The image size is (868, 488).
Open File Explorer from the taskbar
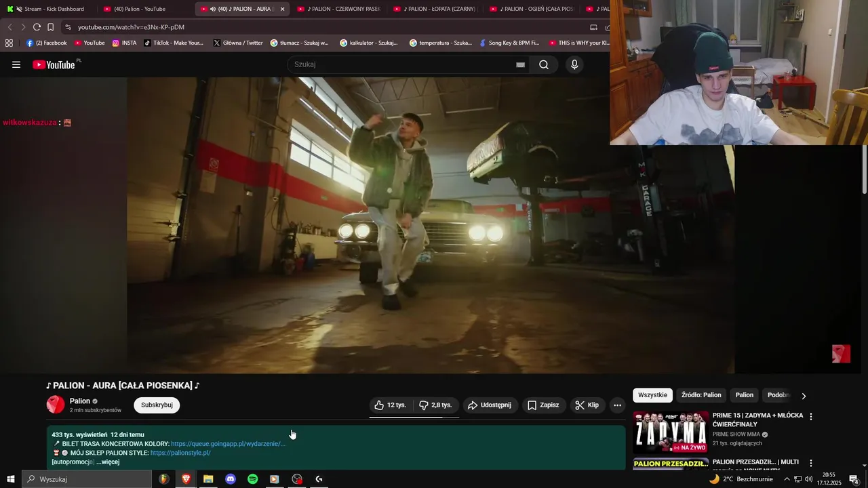click(208, 479)
